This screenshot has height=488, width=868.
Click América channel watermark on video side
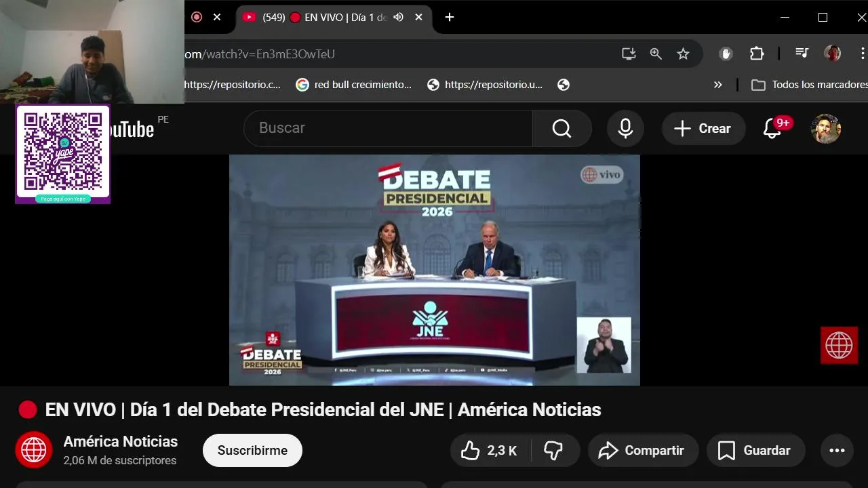coord(839,346)
